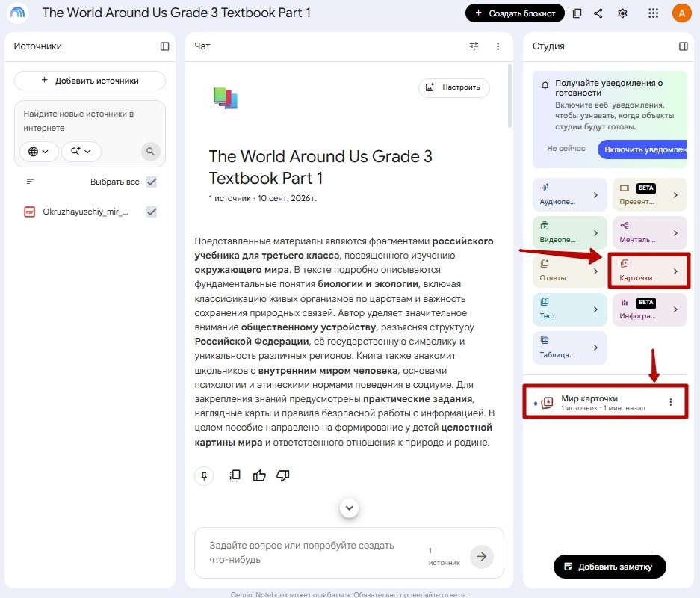700x598 pixels.
Task: Click the find new sources search field
Action: click(90, 121)
